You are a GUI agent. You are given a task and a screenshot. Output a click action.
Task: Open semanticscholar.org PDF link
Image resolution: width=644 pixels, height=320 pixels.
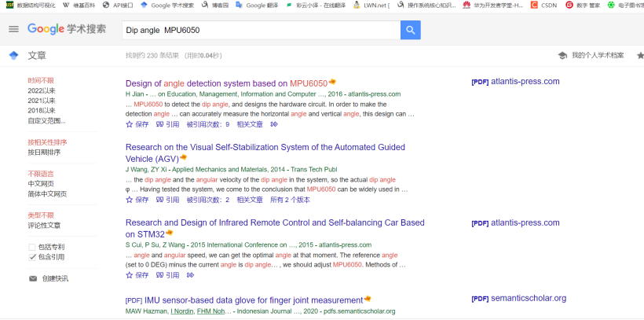tap(518, 299)
